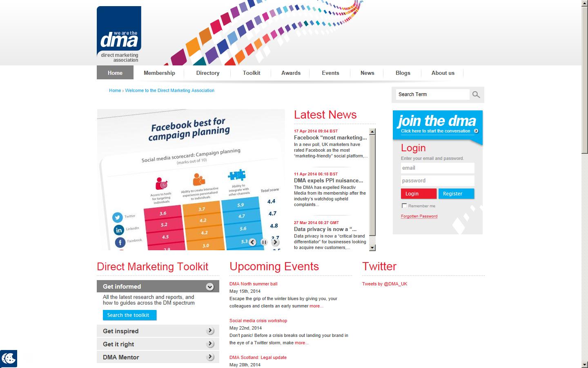Click the search magnifier icon
This screenshot has width=588, height=368.
point(476,94)
